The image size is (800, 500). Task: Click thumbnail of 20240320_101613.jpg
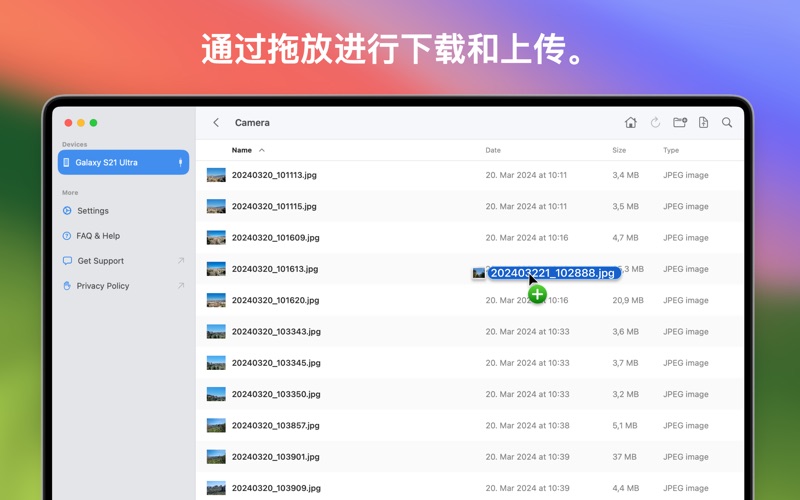(x=216, y=269)
